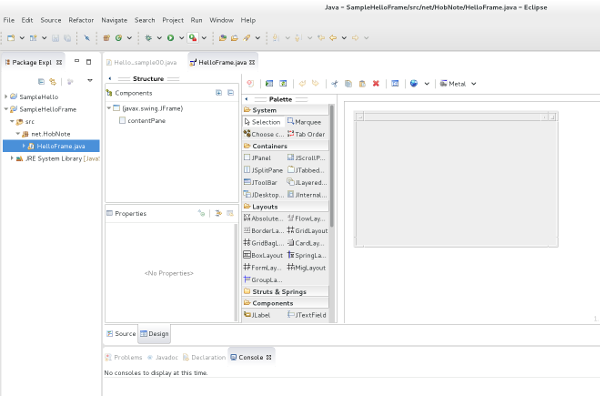Image resolution: width=600 pixels, height=396 pixels.
Task: Click the Palette vertical scrollbar
Action: (x=332, y=166)
